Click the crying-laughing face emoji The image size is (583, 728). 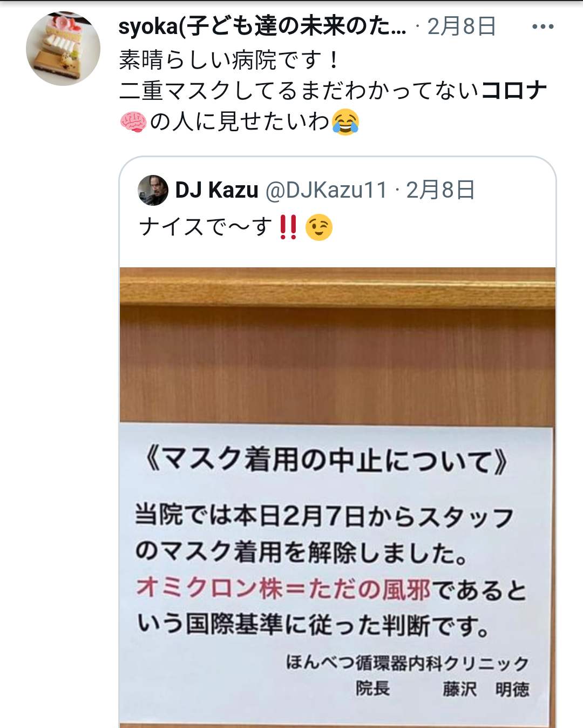pyautogui.click(x=345, y=122)
